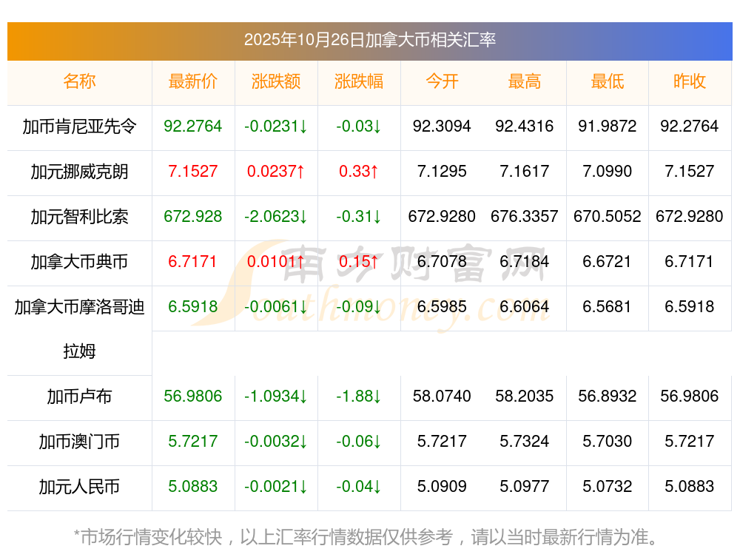This screenshot has width=740, height=560.
Task: Click the percent change -0.09↓
Action: [x=359, y=306]
